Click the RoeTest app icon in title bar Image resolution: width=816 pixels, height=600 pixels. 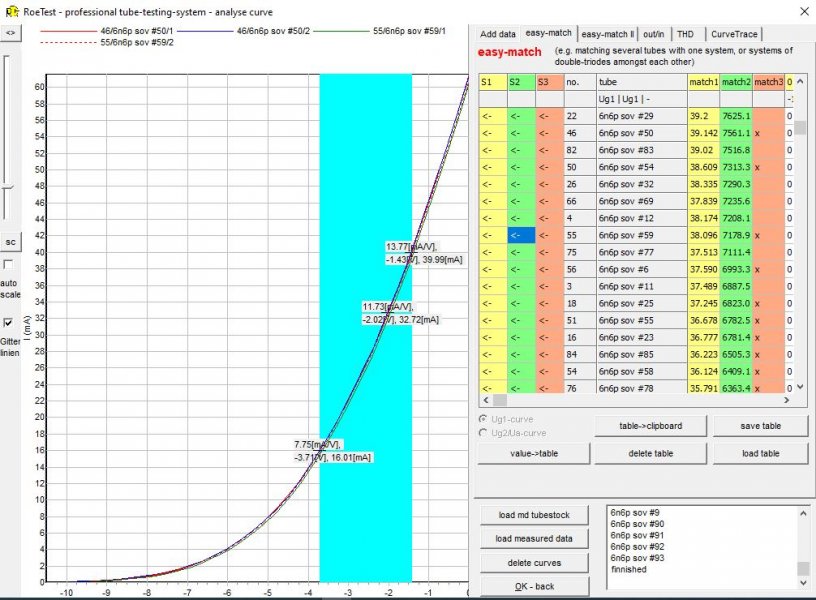[x=11, y=9]
